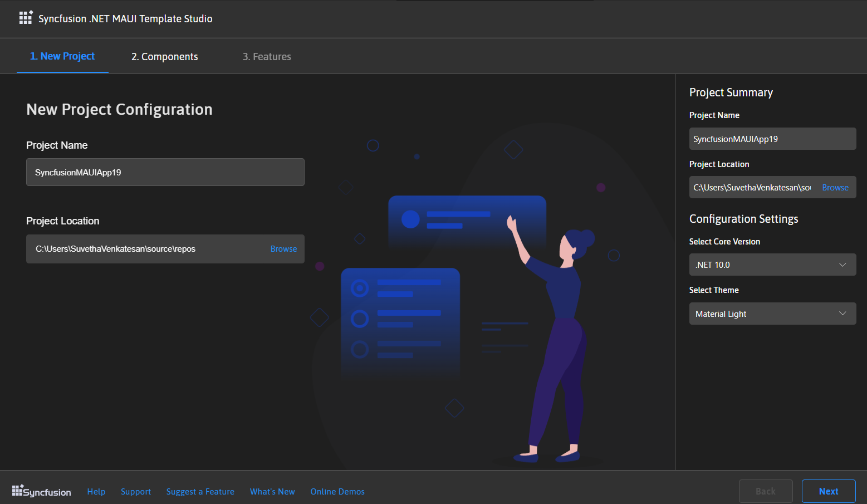Click Browse beside main Project Location field
Viewport: 867px width, 504px height.
click(283, 249)
